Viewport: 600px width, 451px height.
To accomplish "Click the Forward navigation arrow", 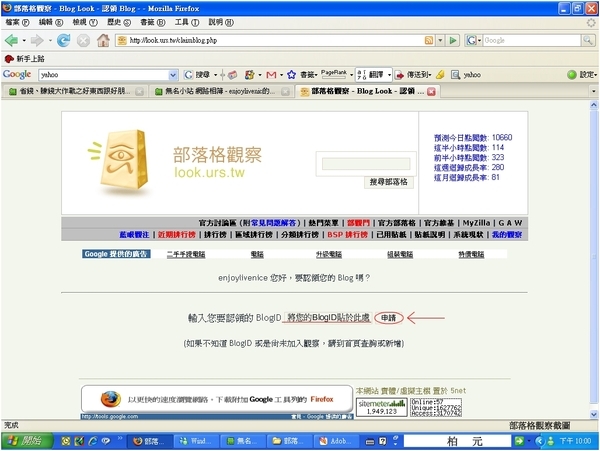I will 37,40.
